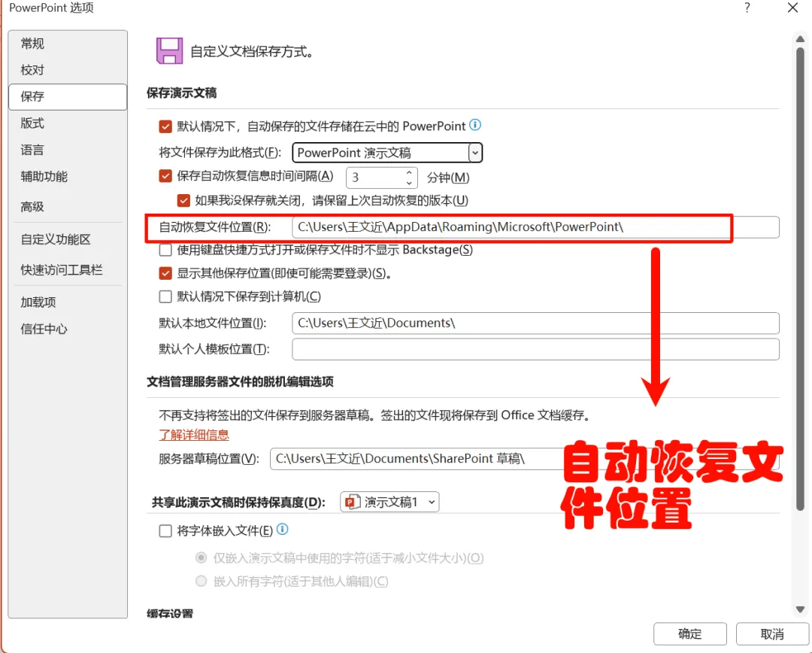Go to 辅助功能 category

coord(68,177)
